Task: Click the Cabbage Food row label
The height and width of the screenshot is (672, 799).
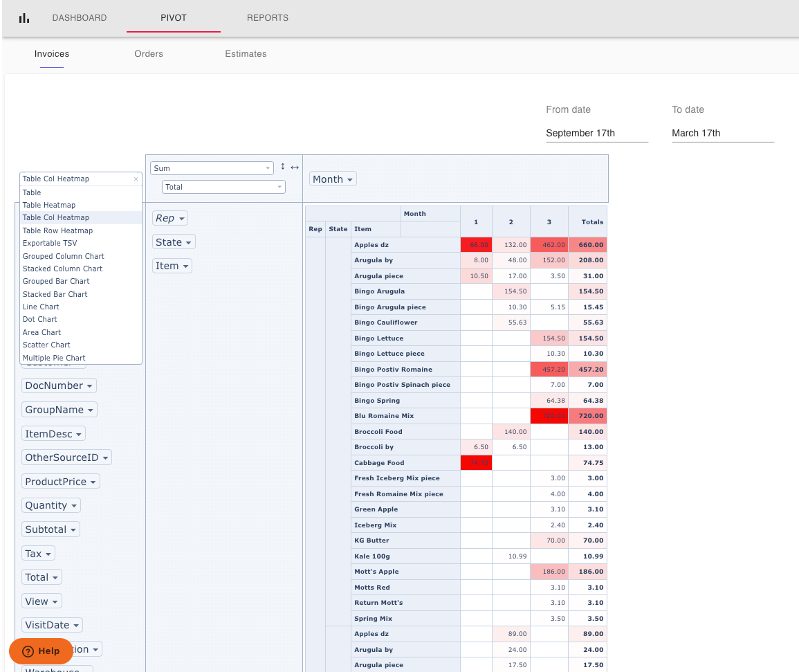Action: click(x=405, y=463)
